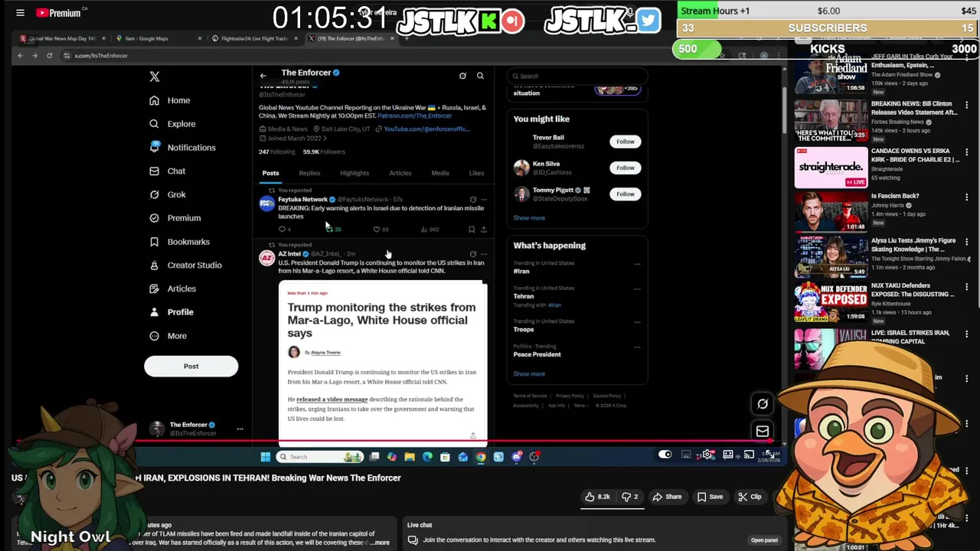980x551 pixels.
Task: Reload the x.com page in browser
Action: pos(50,55)
